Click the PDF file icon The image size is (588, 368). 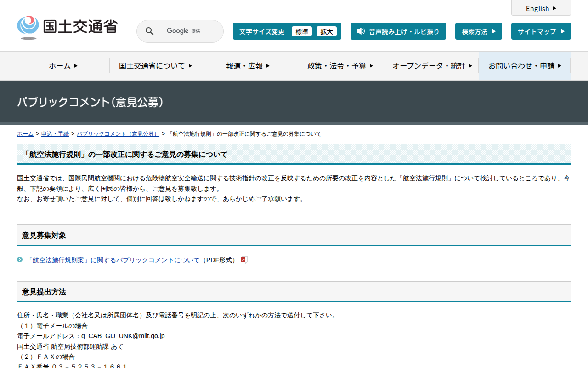tap(244, 260)
